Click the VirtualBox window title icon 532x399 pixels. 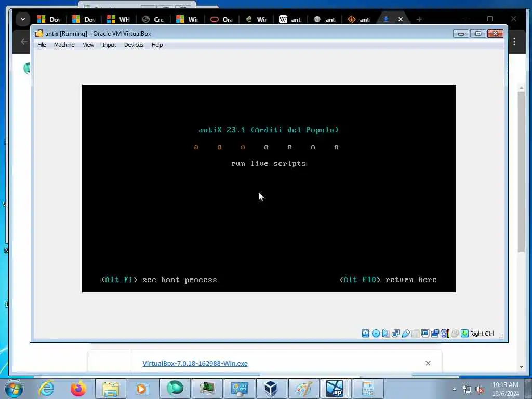coord(39,34)
